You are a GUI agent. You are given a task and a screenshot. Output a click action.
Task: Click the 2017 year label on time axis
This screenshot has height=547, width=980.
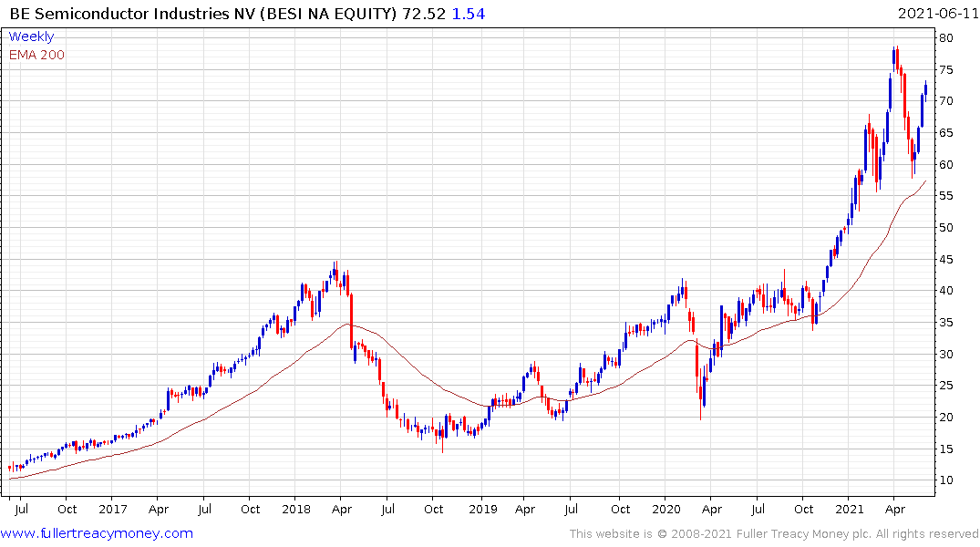[112, 510]
